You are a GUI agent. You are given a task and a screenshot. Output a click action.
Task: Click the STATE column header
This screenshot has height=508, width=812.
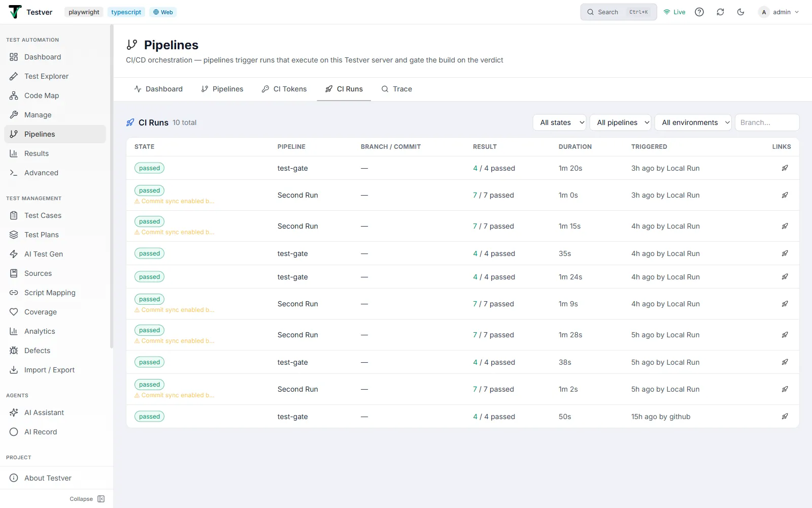coord(145,147)
